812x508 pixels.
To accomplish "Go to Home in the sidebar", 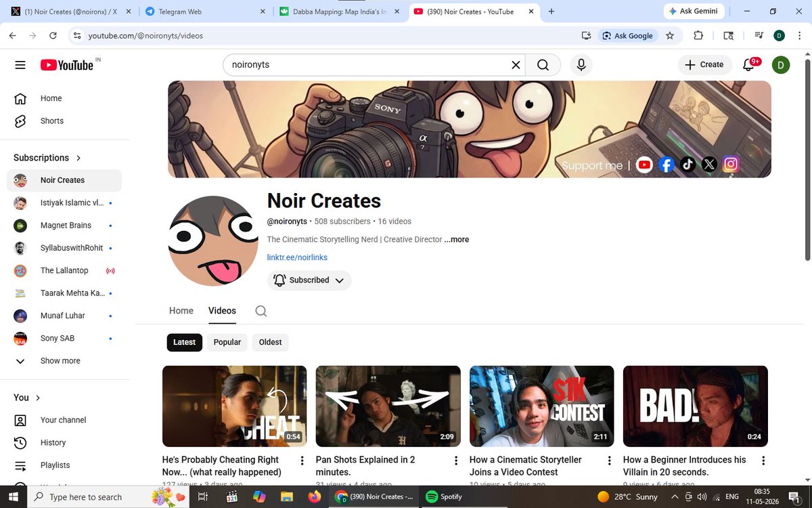I will tap(64, 98).
